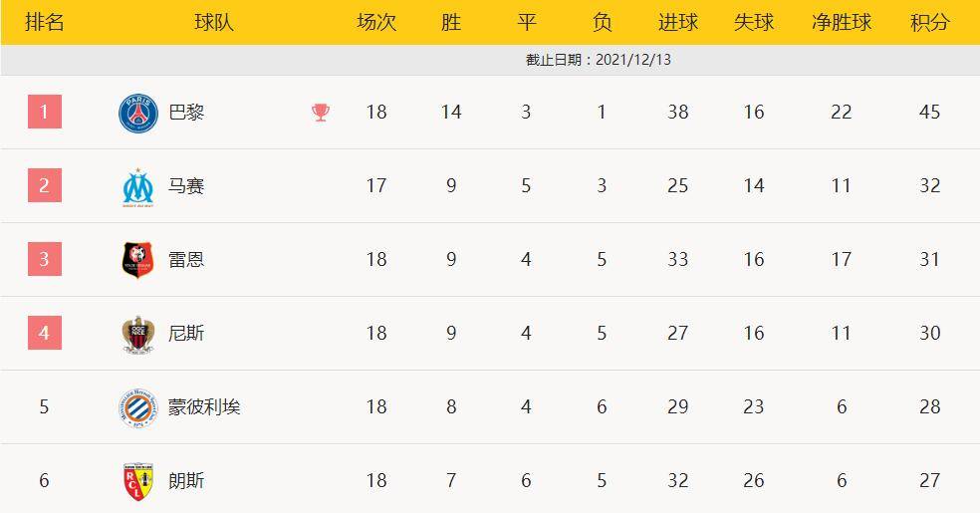Image resolution: width=980 pixels, height=513 pixels.
Task: Click the red rank 1 badge
Action: (x=44, y=112)
